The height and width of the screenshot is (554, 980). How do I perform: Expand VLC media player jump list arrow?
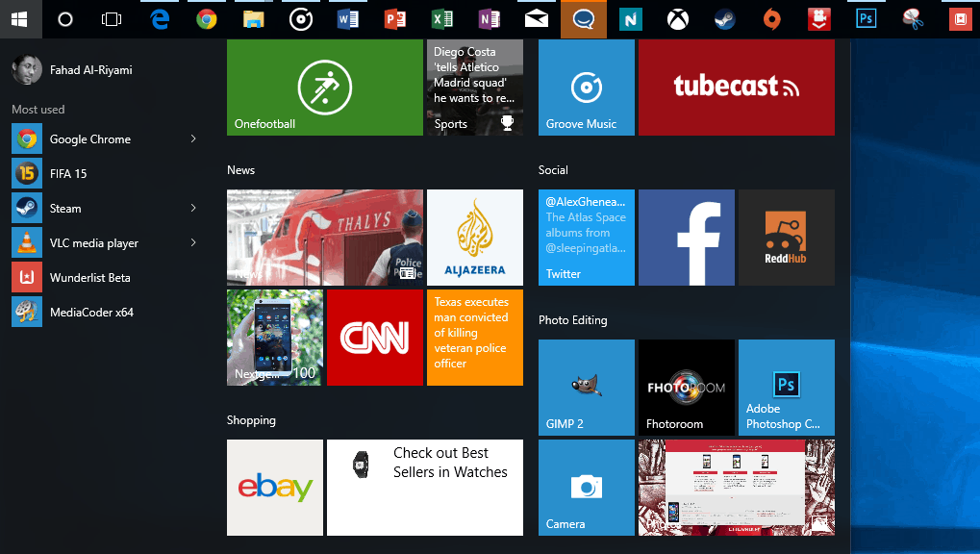(x=193, y=242)
